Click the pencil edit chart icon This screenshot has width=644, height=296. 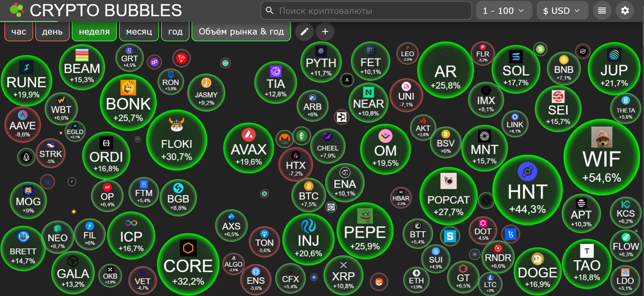coord(304,32)
